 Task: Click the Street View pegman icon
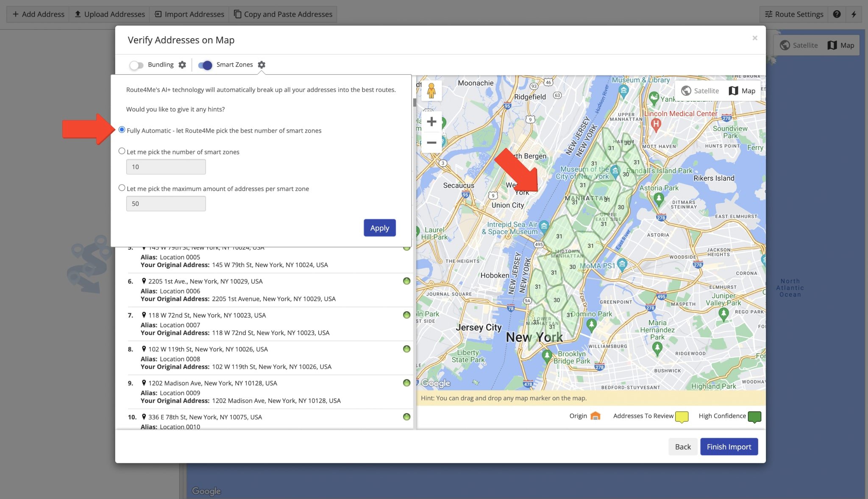431,91
